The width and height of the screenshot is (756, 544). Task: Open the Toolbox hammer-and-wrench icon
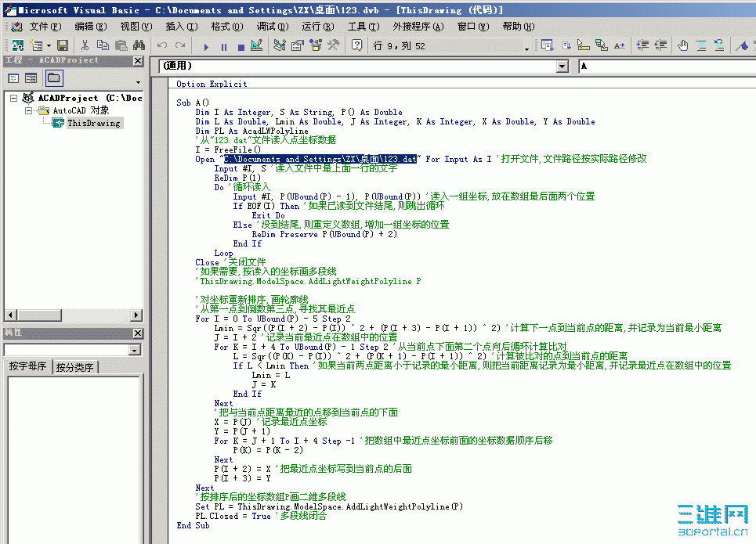tap(334, 45)
